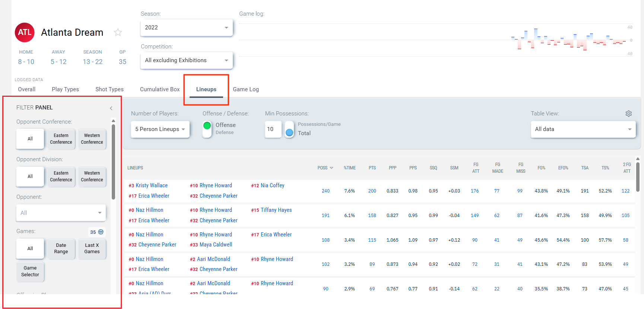Click POSS value 191 in second lineup

[x=326, y=216]
